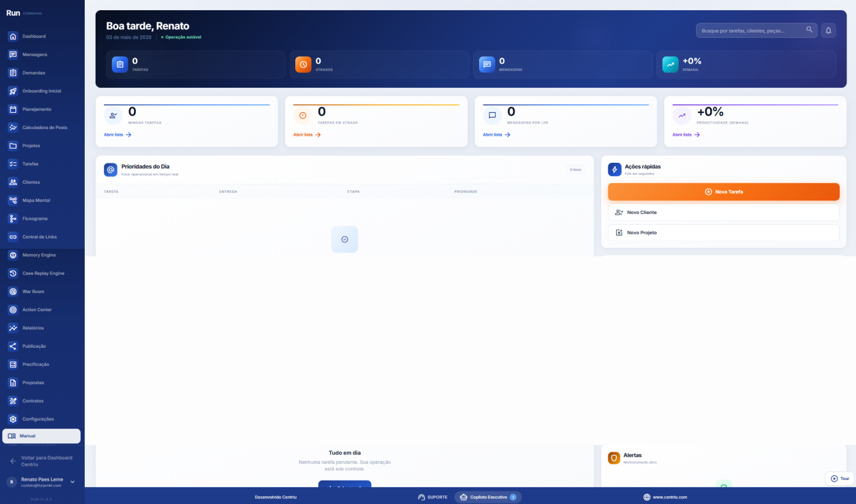Click the search field for tarefas, clientes
Viewport: 856px width, 504px height.
coord(756,31)
